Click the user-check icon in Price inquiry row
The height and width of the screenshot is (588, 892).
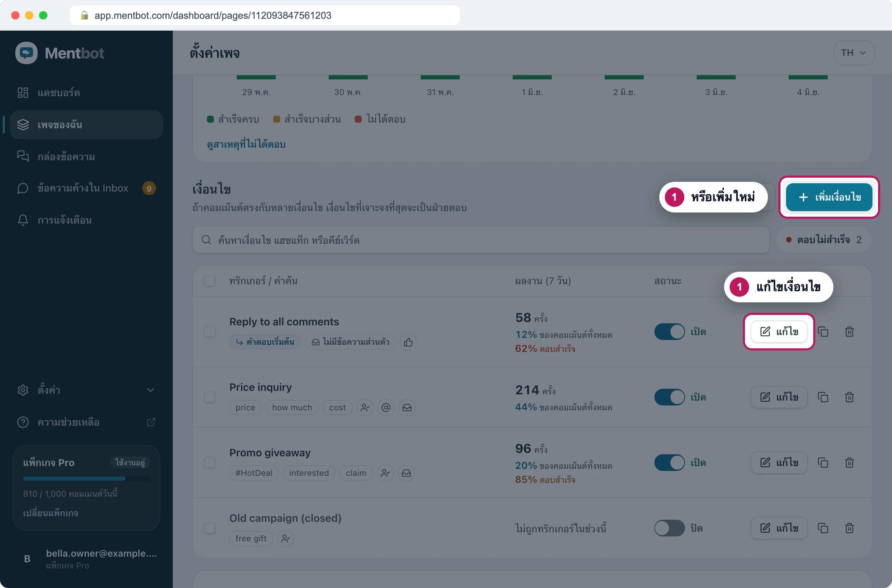pos(365,407)
